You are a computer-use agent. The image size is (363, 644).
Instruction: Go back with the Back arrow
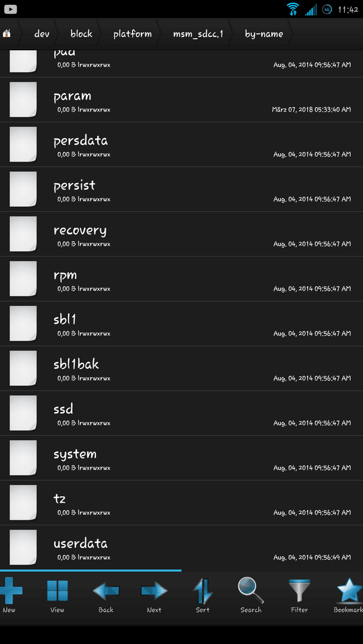point(106,591)
